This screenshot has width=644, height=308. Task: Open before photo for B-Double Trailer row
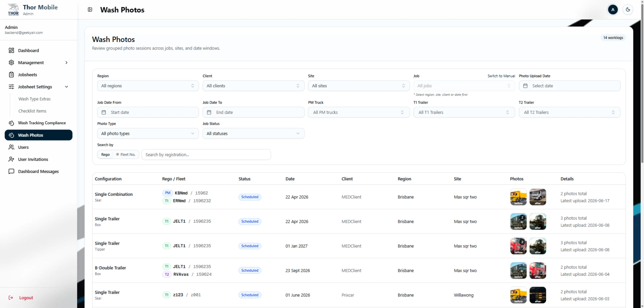518,270
